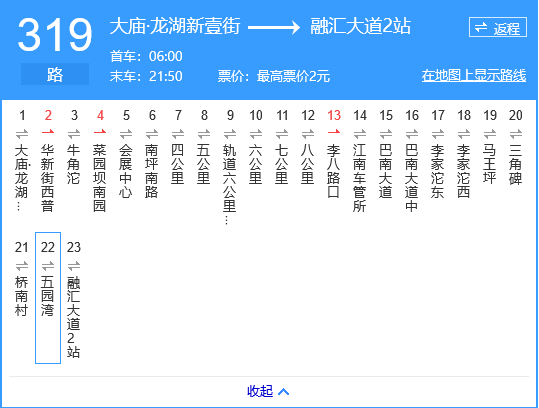Select stop 17 李家沱东
The width and height of the screenshot is (539, 408).
438,171
